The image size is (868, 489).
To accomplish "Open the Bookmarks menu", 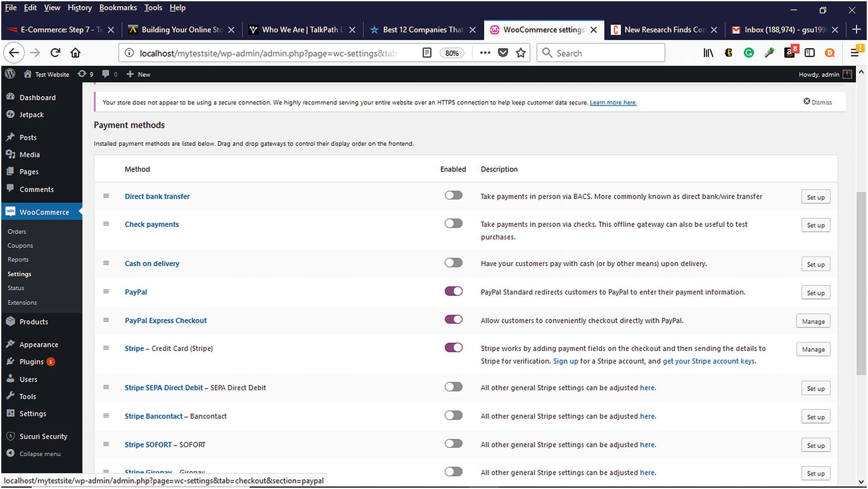I will point(118,8).
